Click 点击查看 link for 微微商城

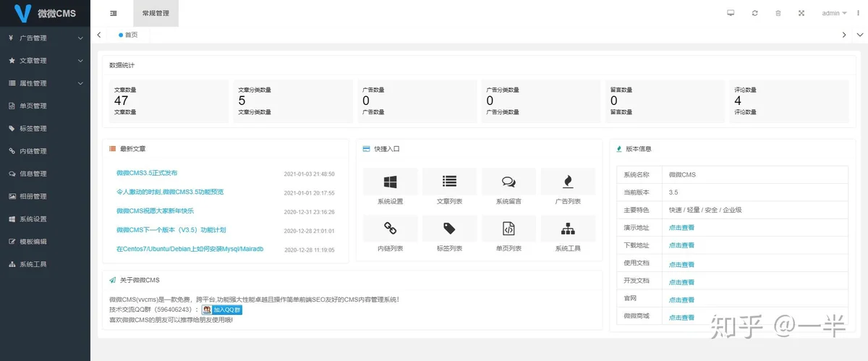tap(681, 317)
